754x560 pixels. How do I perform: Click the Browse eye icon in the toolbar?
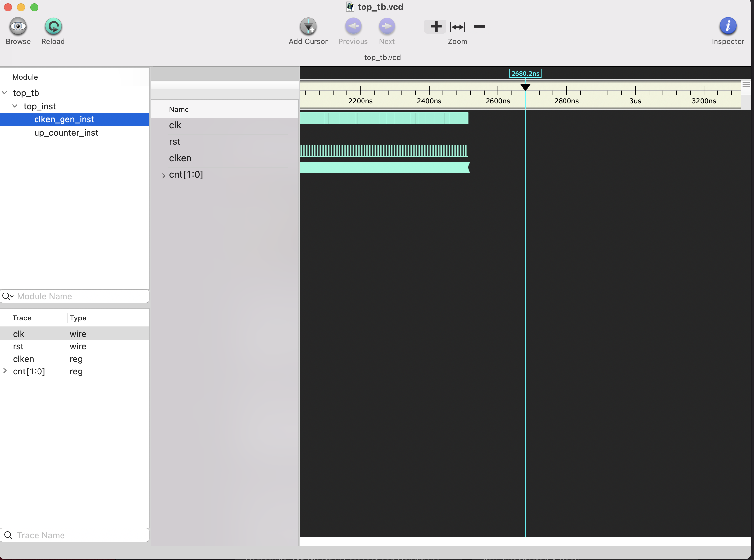[18, 26]
